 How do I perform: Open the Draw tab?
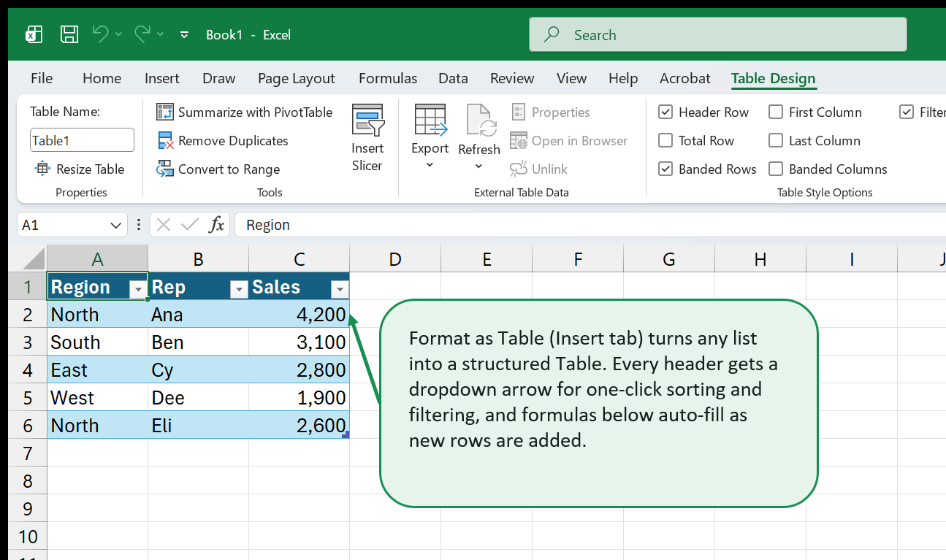pos(219,78)
